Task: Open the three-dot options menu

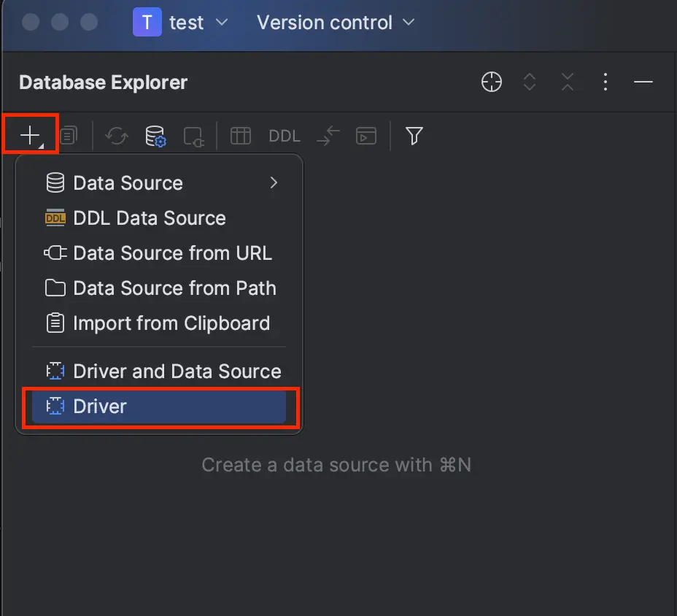Action: point(606,82)
